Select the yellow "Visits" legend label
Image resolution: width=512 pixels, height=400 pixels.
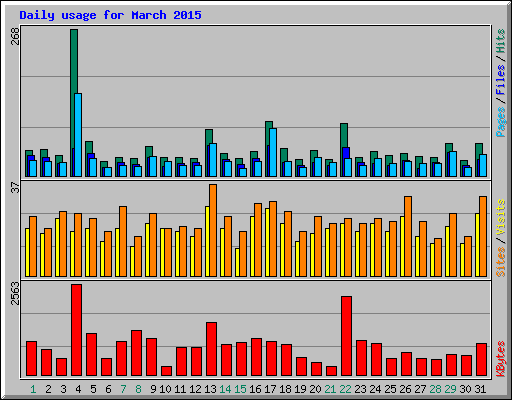[501, 217]
